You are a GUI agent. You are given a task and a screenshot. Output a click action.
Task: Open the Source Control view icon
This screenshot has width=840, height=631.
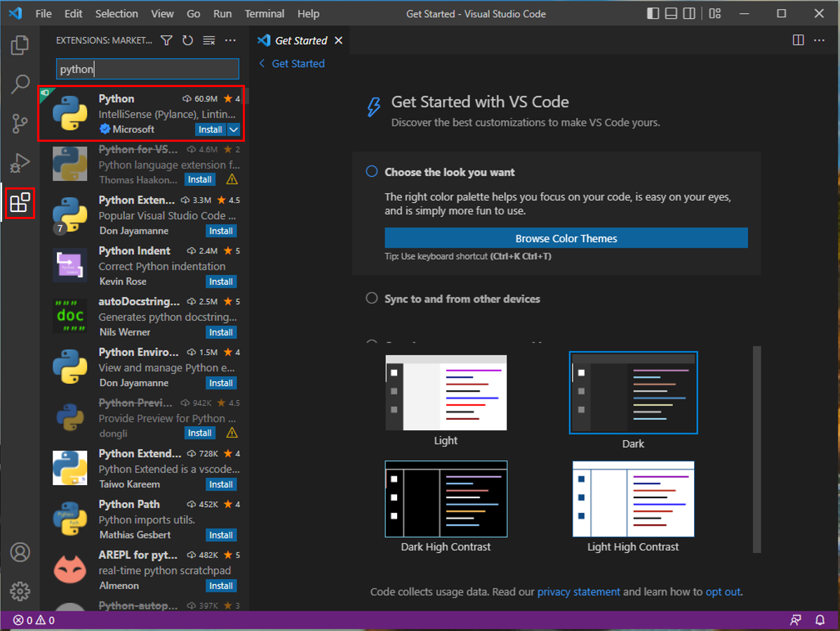point(20,123)
